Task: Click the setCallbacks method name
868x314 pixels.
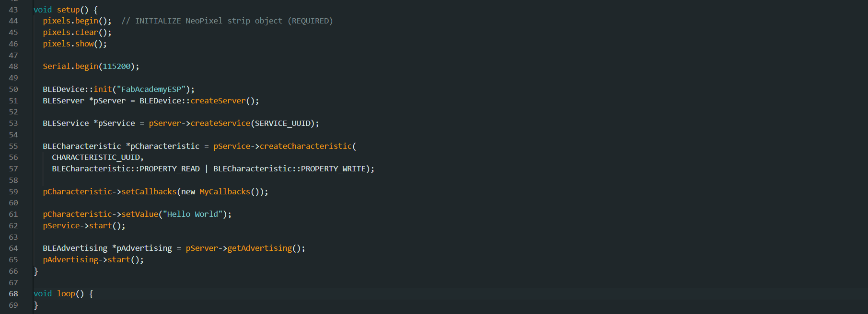Action: (149, 192)
